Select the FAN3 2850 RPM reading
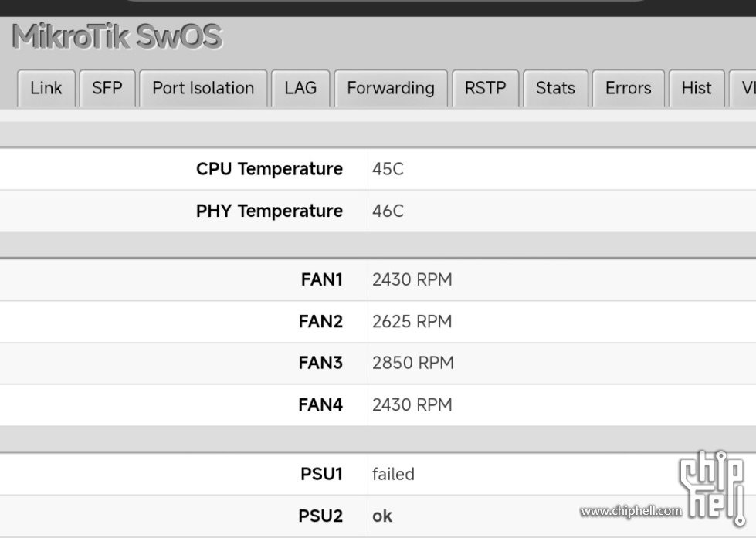The image size is (756, 538). point(412,363)
